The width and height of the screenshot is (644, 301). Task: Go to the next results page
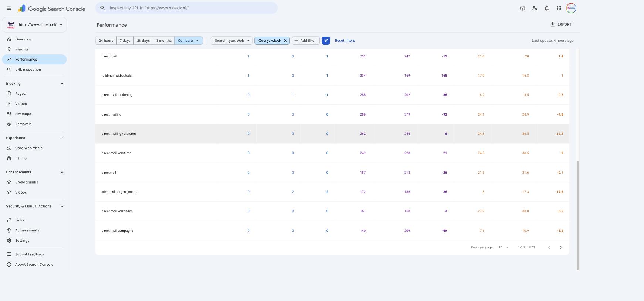561,247
